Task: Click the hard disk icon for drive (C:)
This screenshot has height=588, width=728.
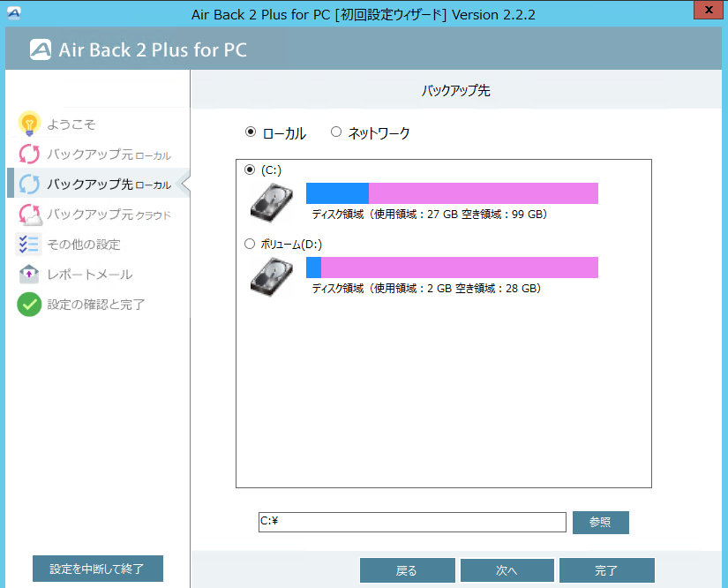Action: tap(272, 202)
